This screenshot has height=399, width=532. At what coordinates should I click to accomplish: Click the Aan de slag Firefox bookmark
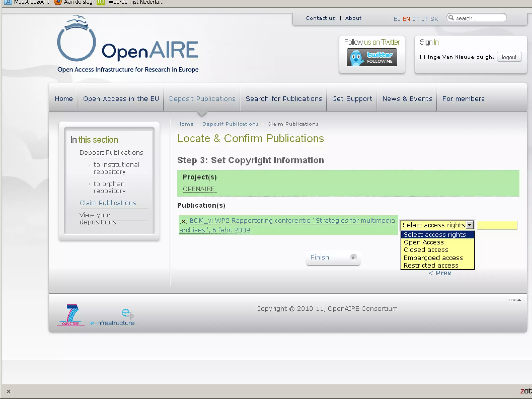(x=73, y=2)
